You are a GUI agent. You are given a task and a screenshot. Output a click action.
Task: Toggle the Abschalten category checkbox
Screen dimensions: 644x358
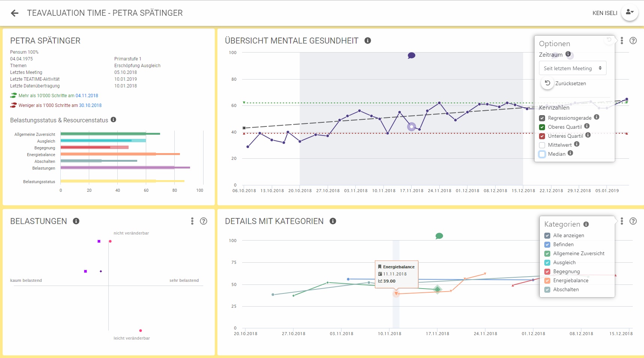pos(547,290)
